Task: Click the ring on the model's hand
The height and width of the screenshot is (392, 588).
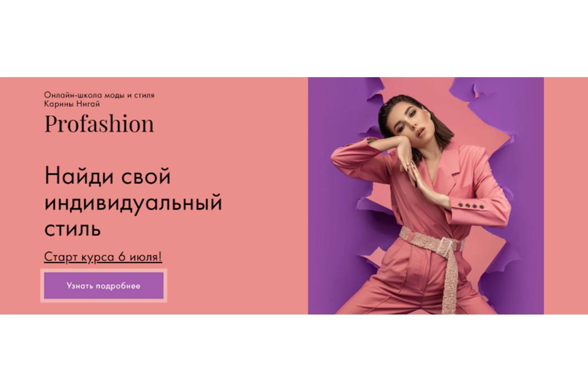Action: coord(409,164)
